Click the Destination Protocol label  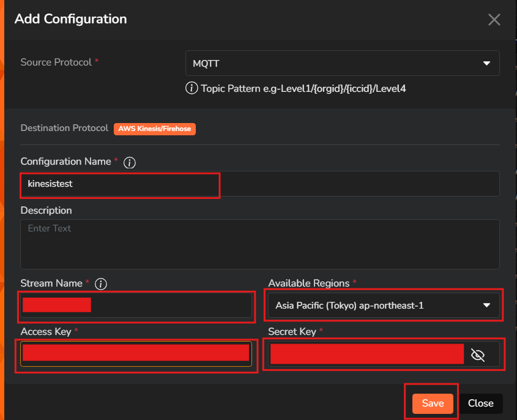point(64,129)
